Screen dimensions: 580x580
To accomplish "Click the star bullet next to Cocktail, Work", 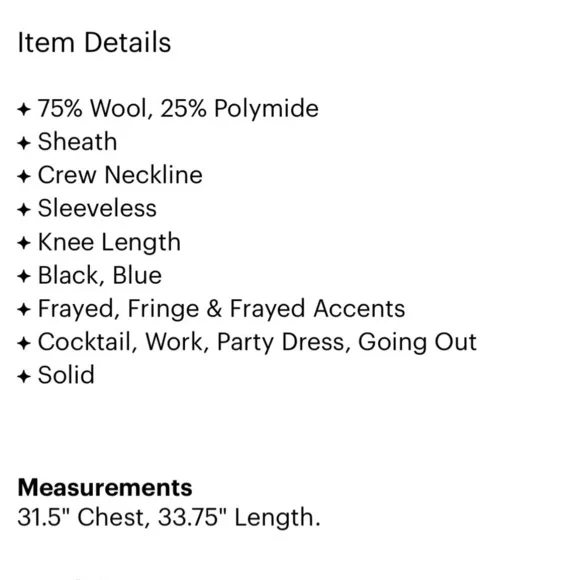I will pyautogui.click(x=24, y=343).
